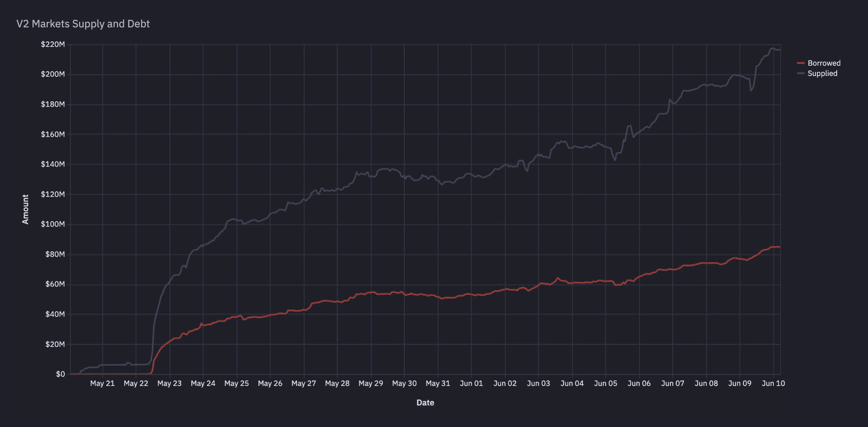Click the Jun 01 x-axis date label
Screen dimensions: 868x427
point(471,383)
